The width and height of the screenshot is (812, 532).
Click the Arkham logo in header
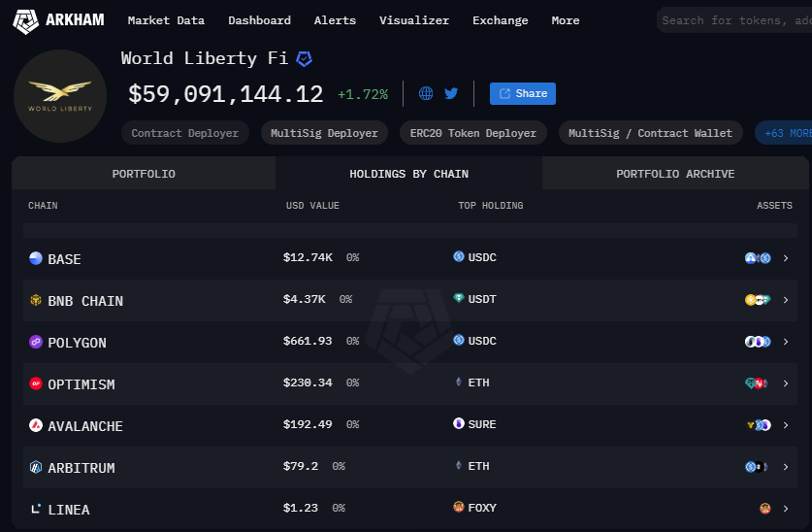tap(60, 20)
